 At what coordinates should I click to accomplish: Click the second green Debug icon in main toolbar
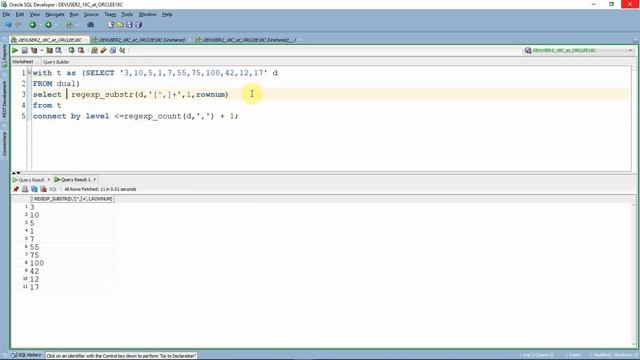(48, 25)
